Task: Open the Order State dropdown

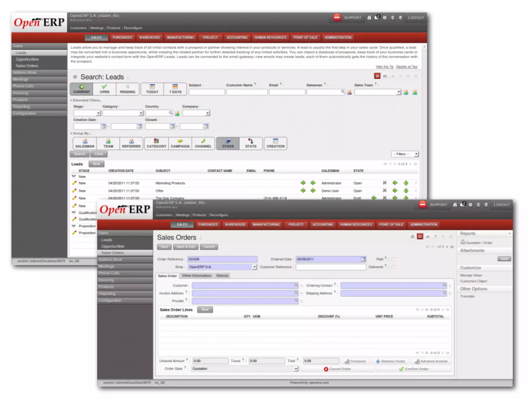Action: click(296, 369)
